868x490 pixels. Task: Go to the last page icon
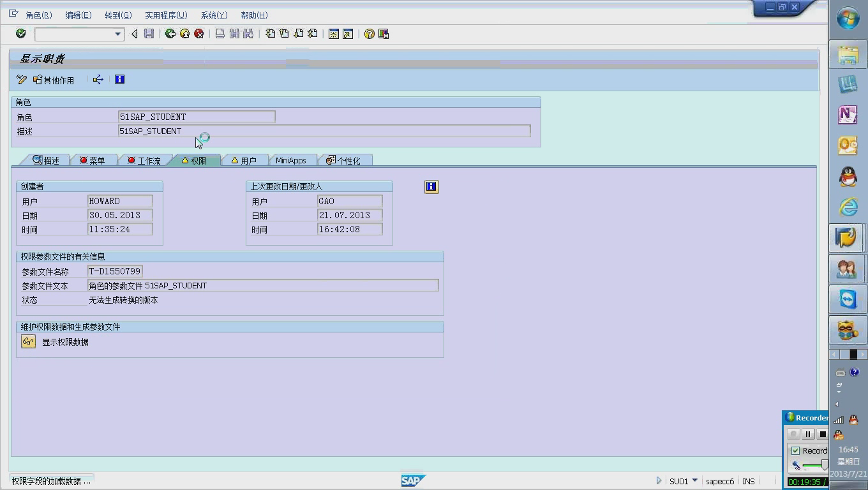[x=313, y=34]
